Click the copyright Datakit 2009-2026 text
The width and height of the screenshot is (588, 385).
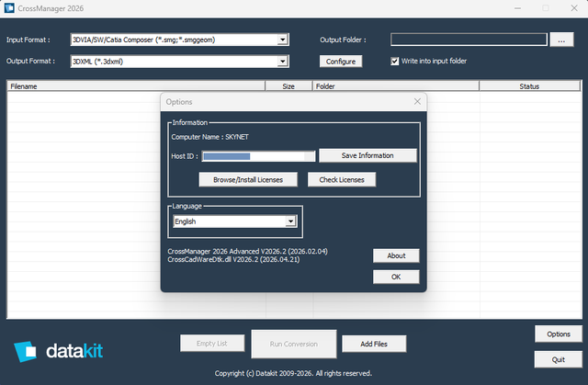coord(293,373)
